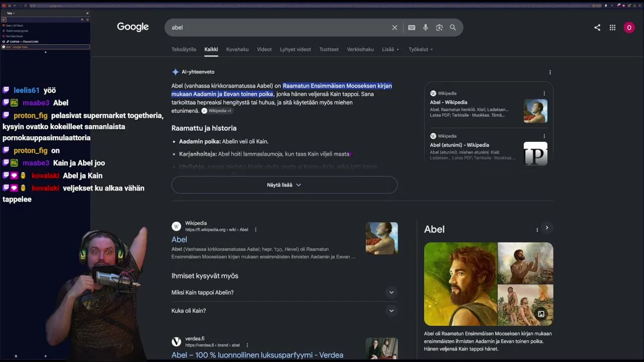644x362 pixels.
Task: Click the Wikipedia +1 source chip
Action: 216,111
